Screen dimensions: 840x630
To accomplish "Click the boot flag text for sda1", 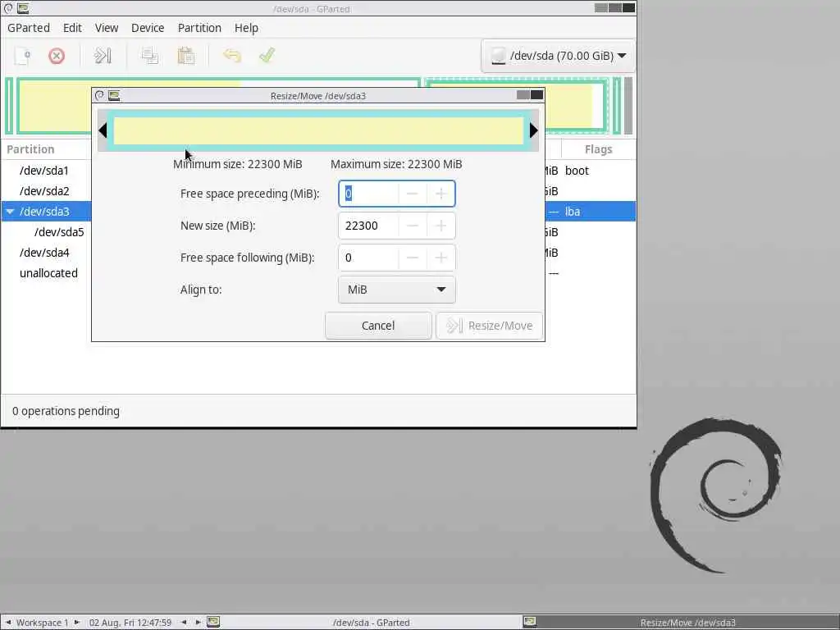I will click(577, 171).
